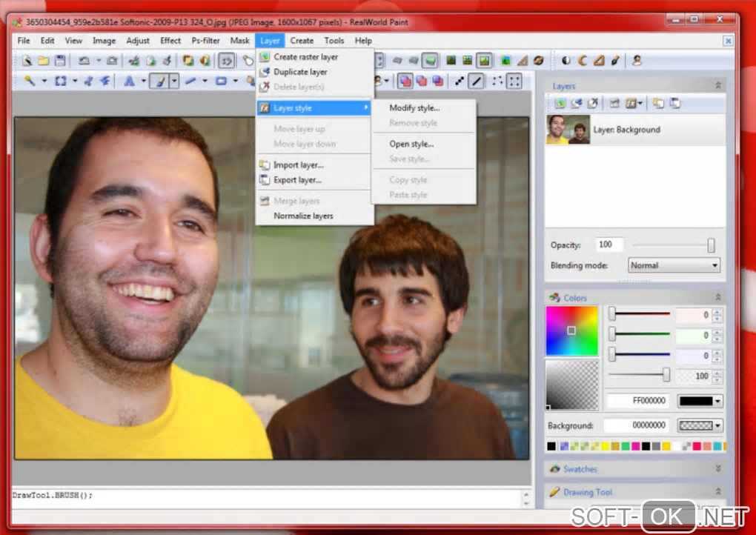This screenshot has width=756, height=535.
Task: Click the Opacity value field 100
Action: pos(609,245)
